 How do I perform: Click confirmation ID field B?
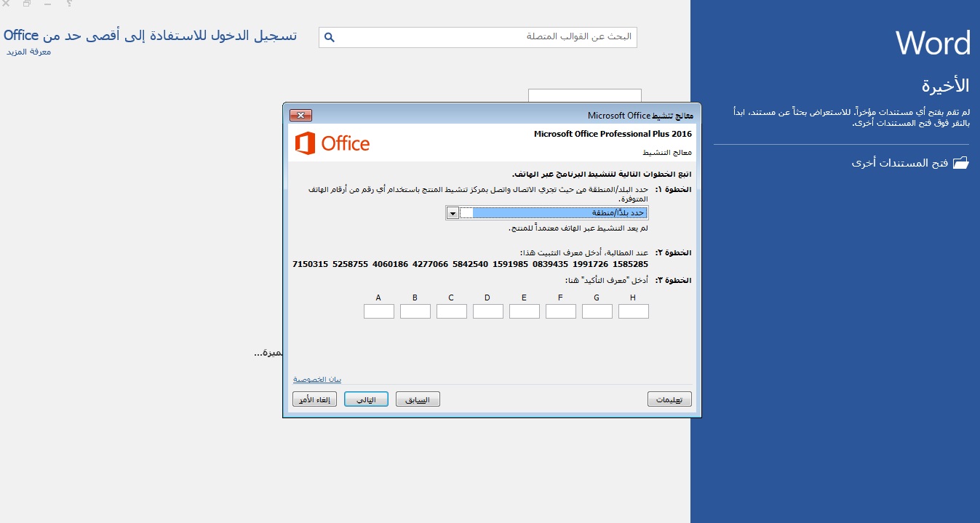[x=415, y=311]
